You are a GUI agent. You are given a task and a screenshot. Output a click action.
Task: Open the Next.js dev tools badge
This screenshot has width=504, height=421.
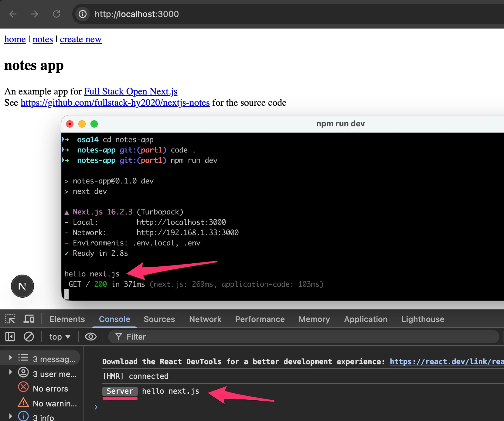pyautogui.click(x=22, y=286)
